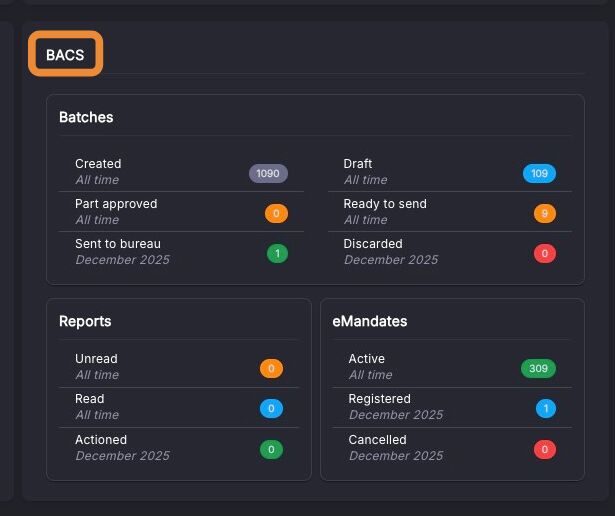This screenshot has height=516, width=615.
Task: Click the green 309 Active badge
Action: (538, 368)
